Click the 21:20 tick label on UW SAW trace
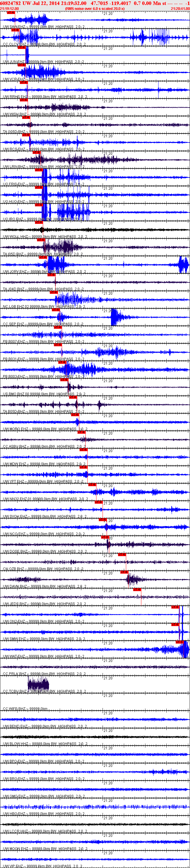 click(108, 14)
